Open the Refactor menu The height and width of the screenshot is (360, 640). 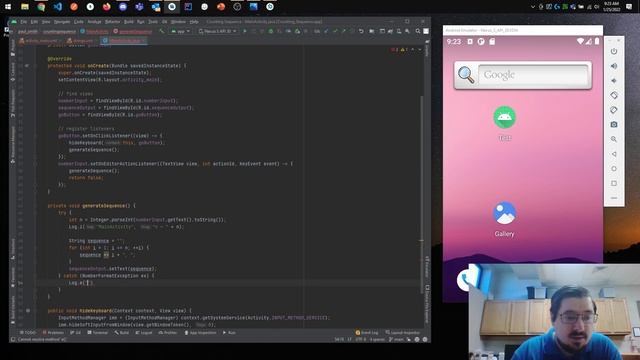point(113,22)
